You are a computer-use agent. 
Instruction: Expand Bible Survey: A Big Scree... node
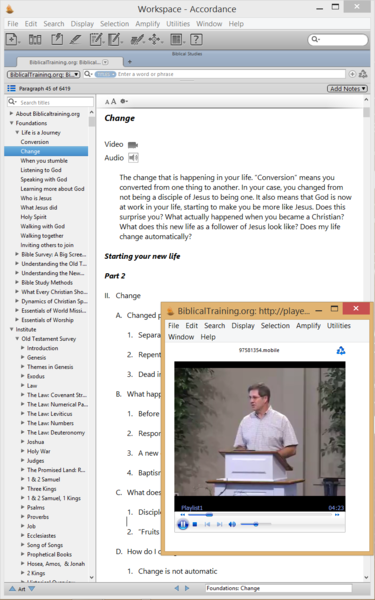click(x=17, y=254)
